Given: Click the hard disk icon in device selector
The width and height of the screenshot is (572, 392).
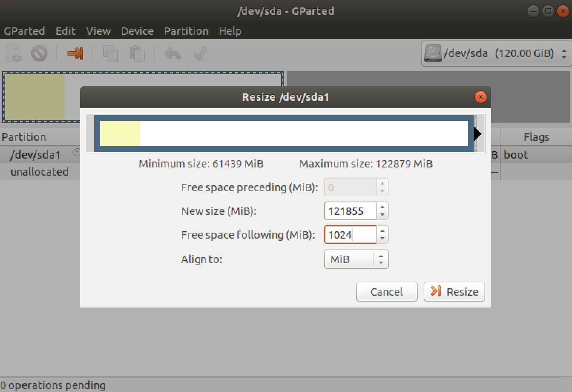Looking at the screenshot, I should tap(433, 53).
